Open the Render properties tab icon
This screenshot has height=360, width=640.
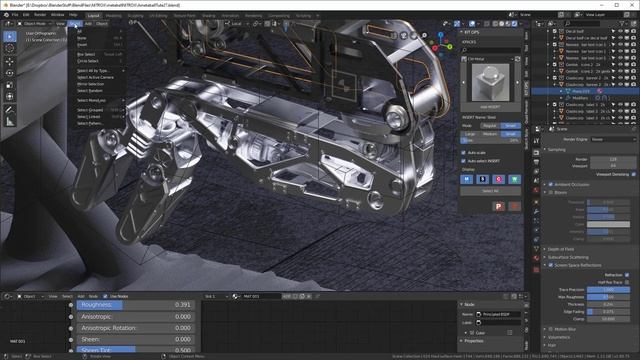click(536, 152)
